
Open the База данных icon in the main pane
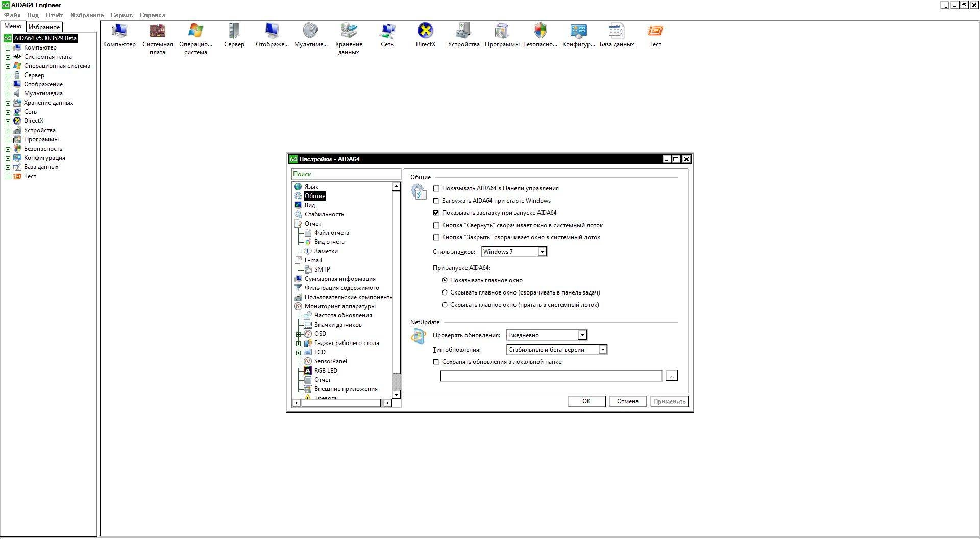click(617, 35)
